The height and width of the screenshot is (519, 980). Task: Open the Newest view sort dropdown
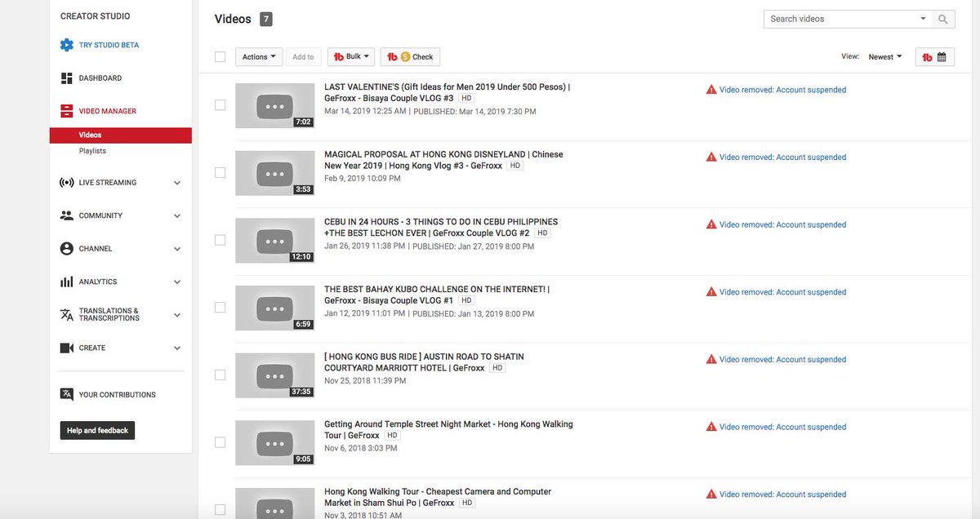(885, 57)
